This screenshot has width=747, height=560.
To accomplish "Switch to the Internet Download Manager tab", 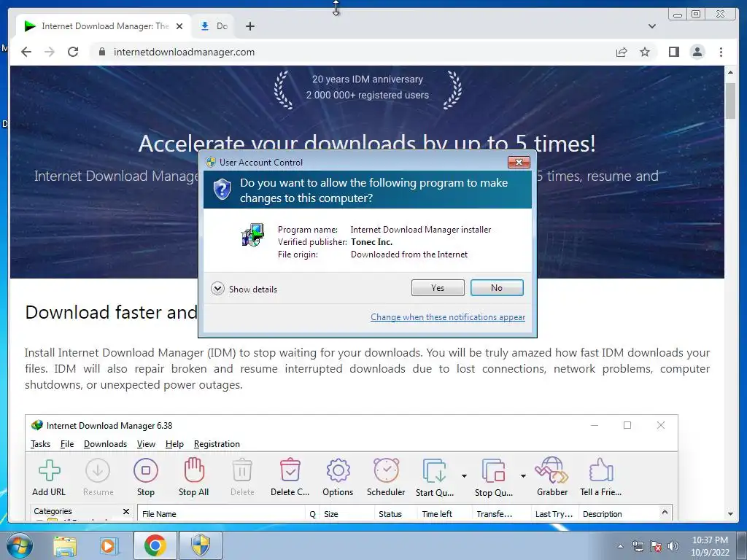I will [104, 26].
